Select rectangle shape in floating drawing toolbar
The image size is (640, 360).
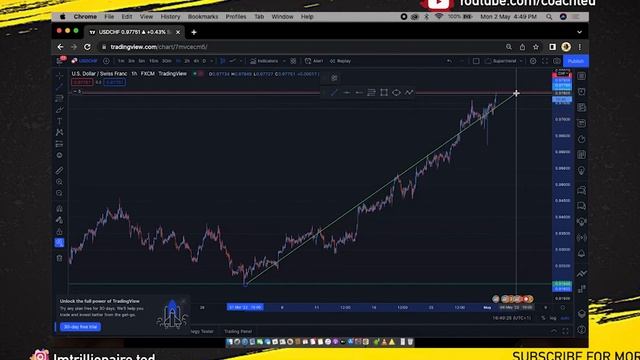[x=384, y=93]
